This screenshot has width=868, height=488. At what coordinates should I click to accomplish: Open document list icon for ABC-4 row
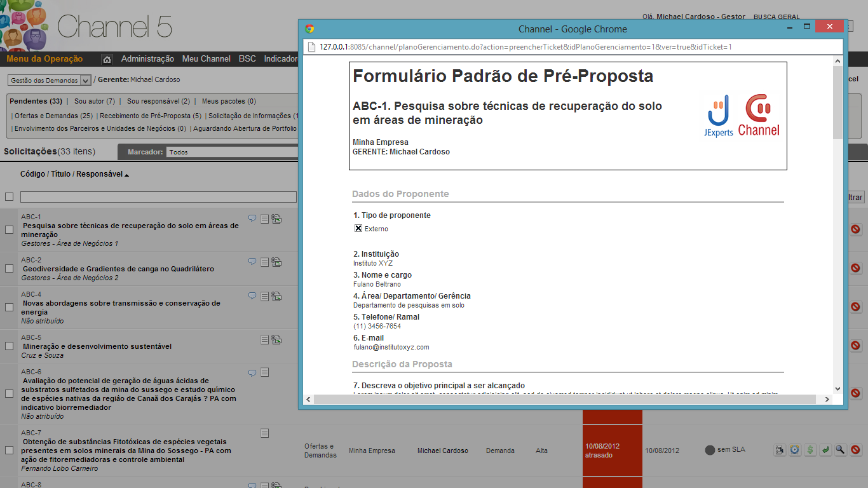coord(265,296)
